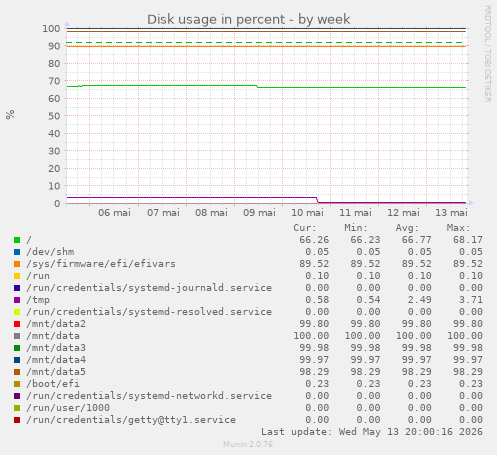
Task: Click the /mnt/data2 legend label
Action: 56,324
